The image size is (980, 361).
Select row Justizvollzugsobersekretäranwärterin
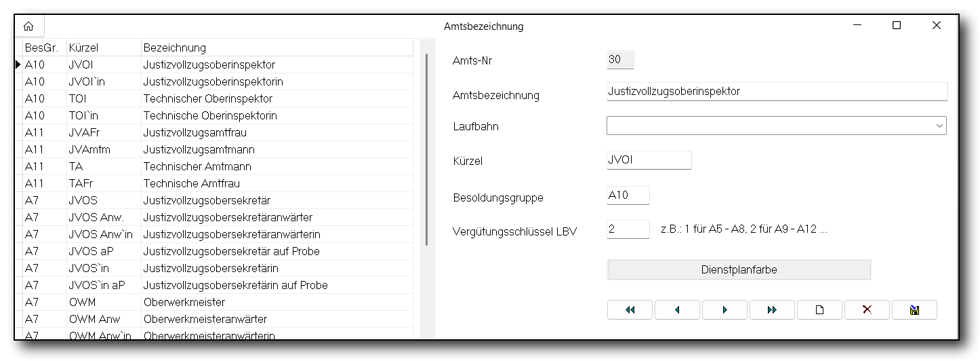217,234
